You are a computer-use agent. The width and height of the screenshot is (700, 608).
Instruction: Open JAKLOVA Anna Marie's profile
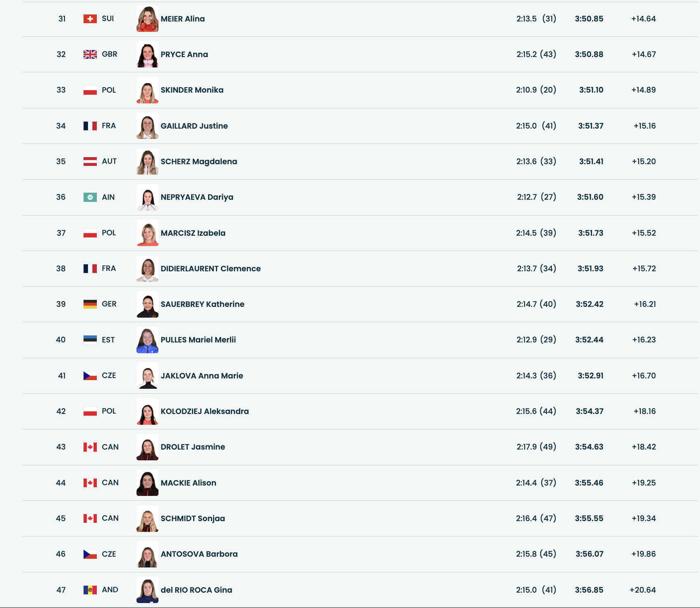coord(202,376)
